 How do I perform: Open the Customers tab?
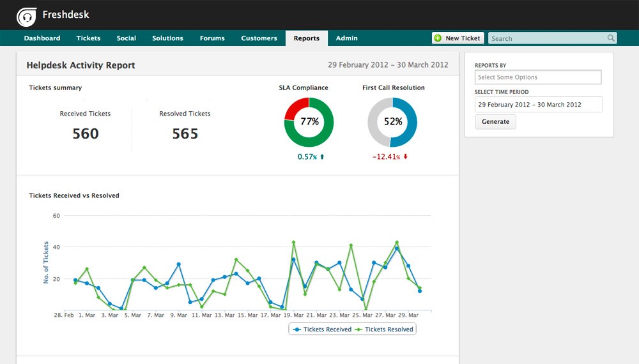(x=259, y=38)
